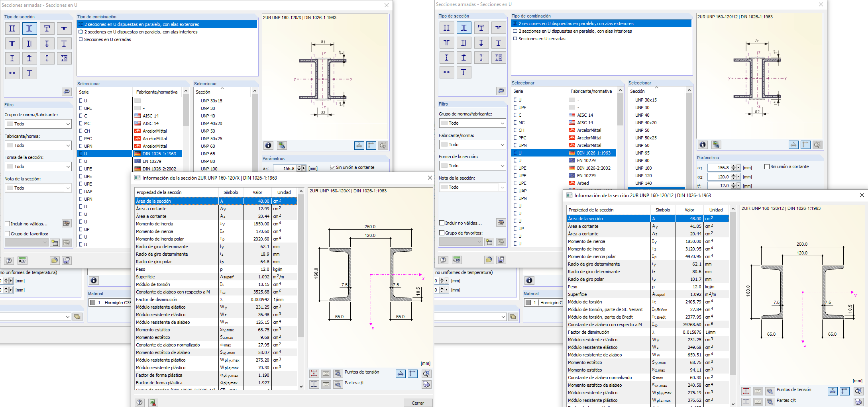Viewport: 868px width, 407px height.
Task: Click zoom reset magnifier in left info dialog
Action: pos(426,374)
